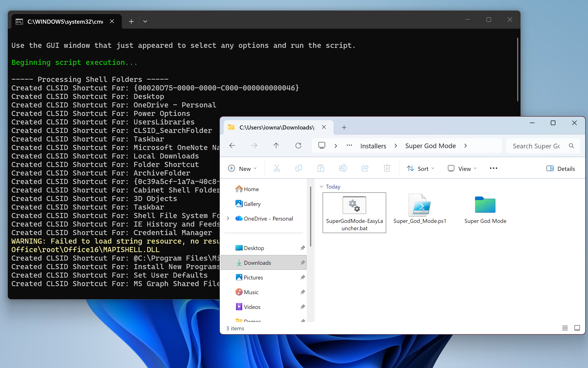Click the Installers breadcrumb
Image resolution: width=588 pixels, height=368 pixels.
(373, 146)
